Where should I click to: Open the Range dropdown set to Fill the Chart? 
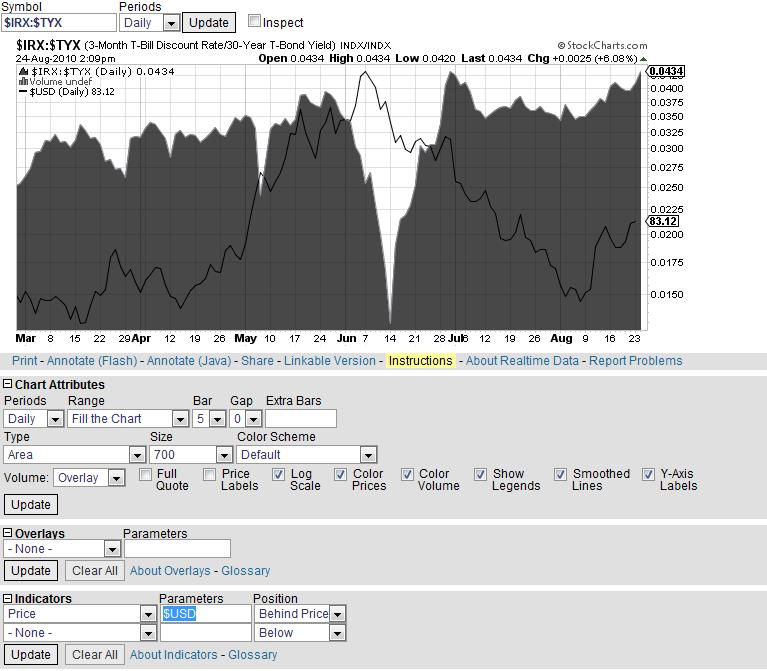click(127, 419)
